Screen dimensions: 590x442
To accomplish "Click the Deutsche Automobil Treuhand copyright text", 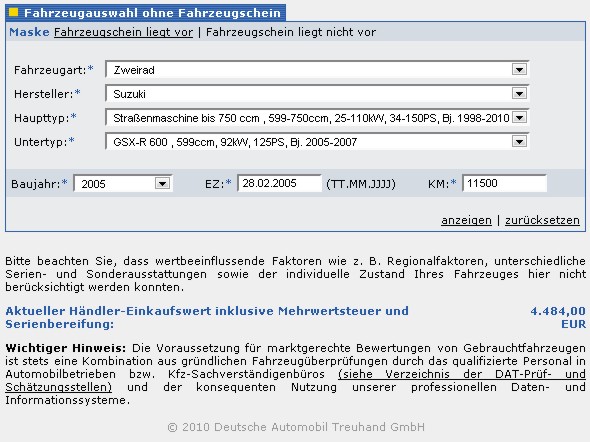I will click(x=296, y=427).
